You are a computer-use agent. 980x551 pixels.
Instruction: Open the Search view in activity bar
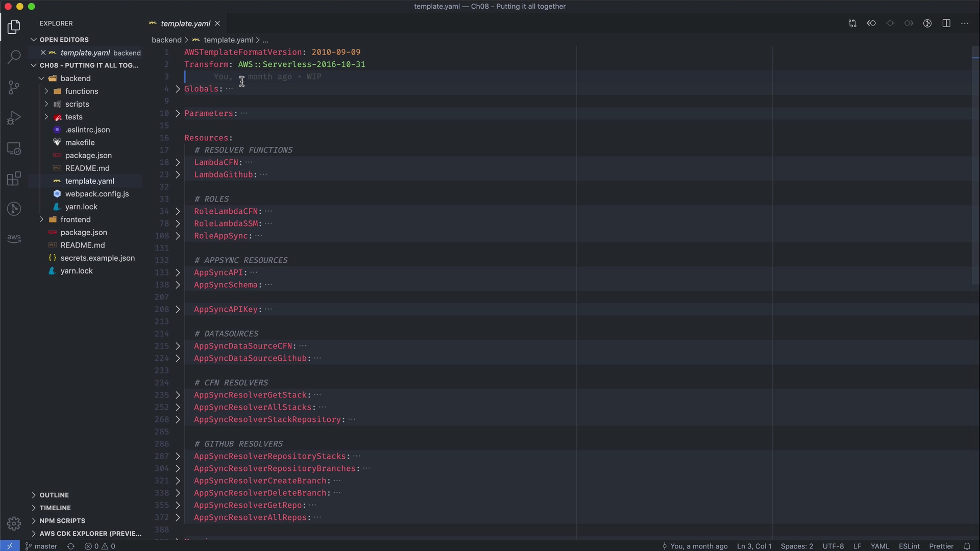point(14,57)
